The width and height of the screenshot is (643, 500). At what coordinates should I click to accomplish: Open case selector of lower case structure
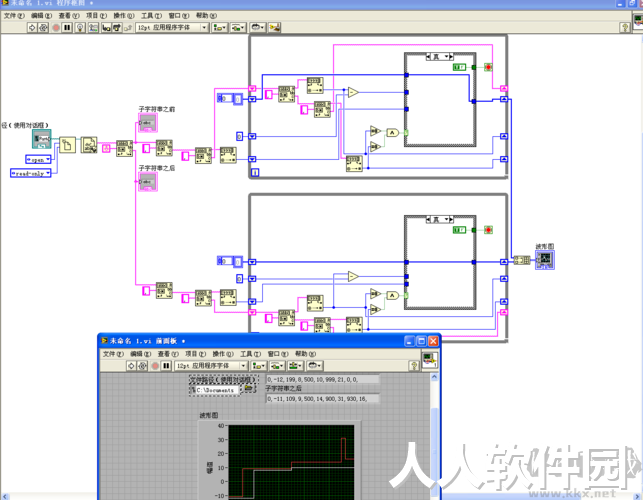click(440, 219)
